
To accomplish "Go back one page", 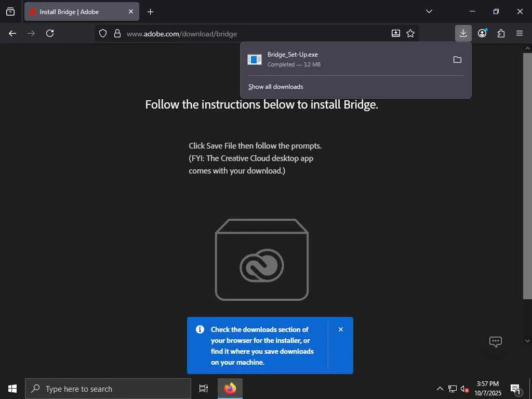I will [12, 33].
